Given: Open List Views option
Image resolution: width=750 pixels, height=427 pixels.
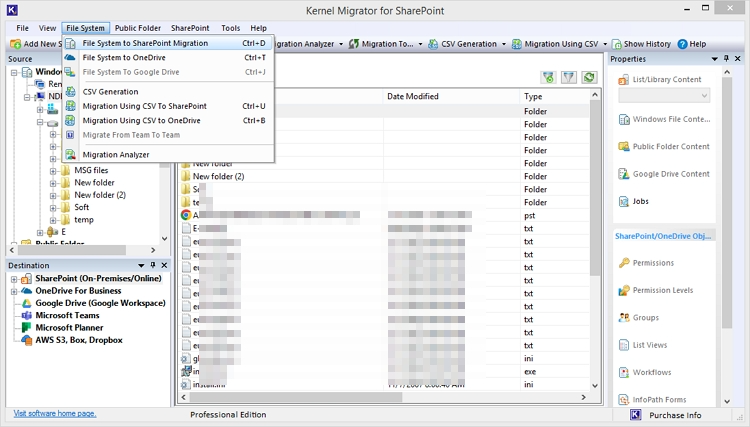Looking at the screenshot, I should pyautogui.click(x=642, y=345).
